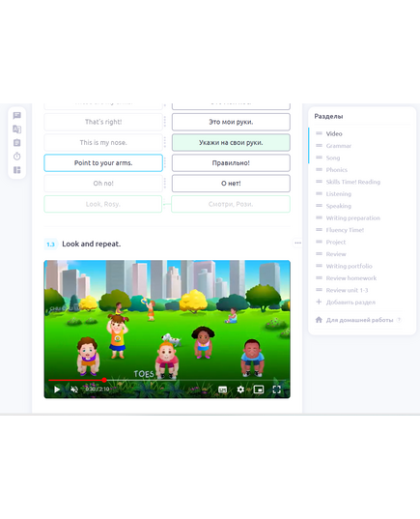Open the layout panel icon in sidebar

point(16,170)
